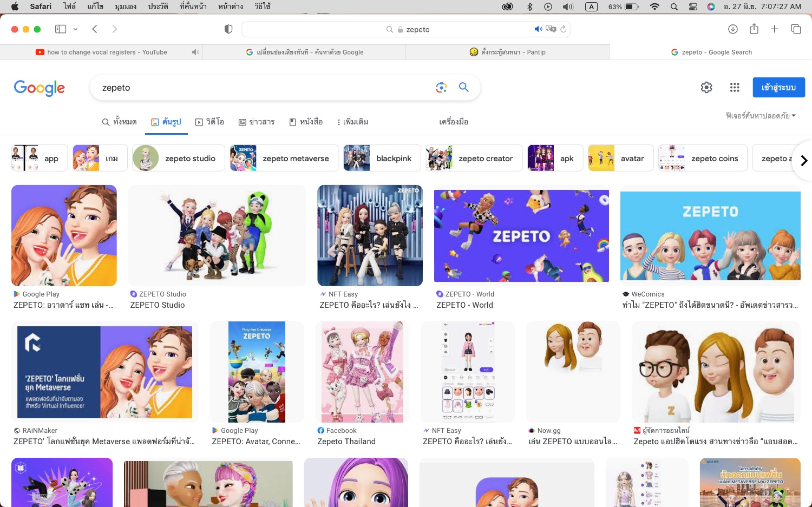The height and width of the screenshot is (507, 812).
Task: Click the magnifier search button
Action: tap(464, 87)
